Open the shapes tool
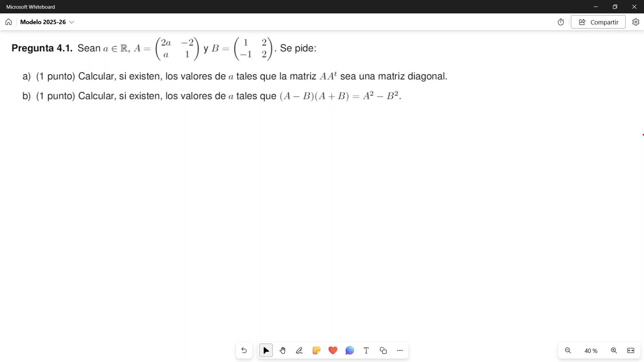The width and height of the screenshot is (644, 362). pyautogui.click(x=383, y=351)
